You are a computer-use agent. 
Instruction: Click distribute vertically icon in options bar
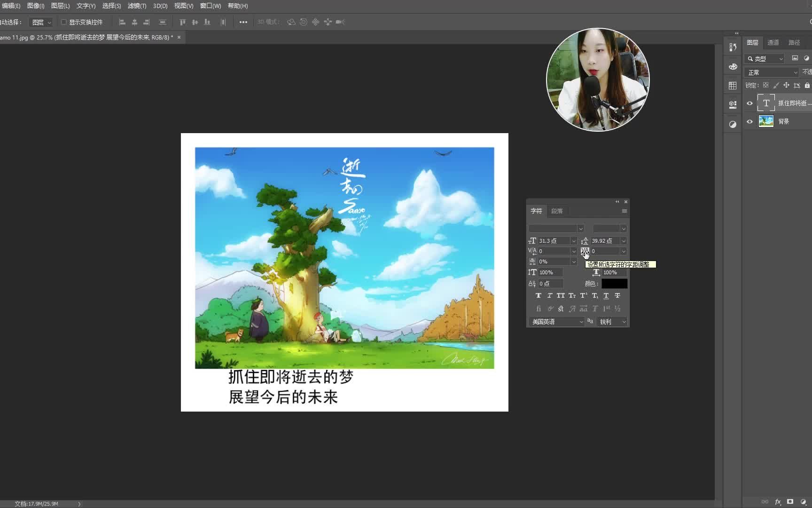coord(163,22)
